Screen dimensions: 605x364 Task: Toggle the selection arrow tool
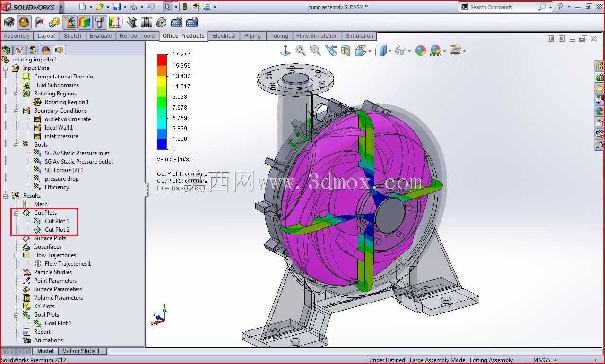pos(167,7)
